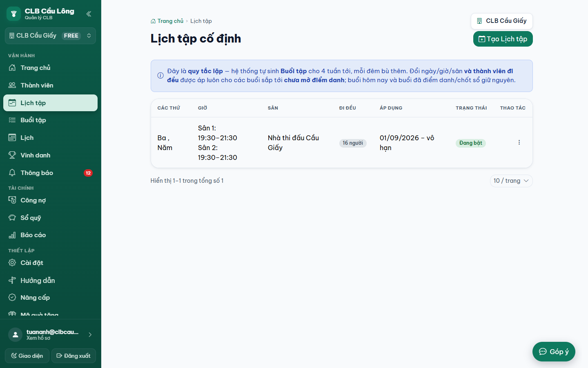Image resolution: width=588 pixels, height=368 pixels.
Task: Click the CLB Cầu Giấy button at top right
Action: coord(502,21)
